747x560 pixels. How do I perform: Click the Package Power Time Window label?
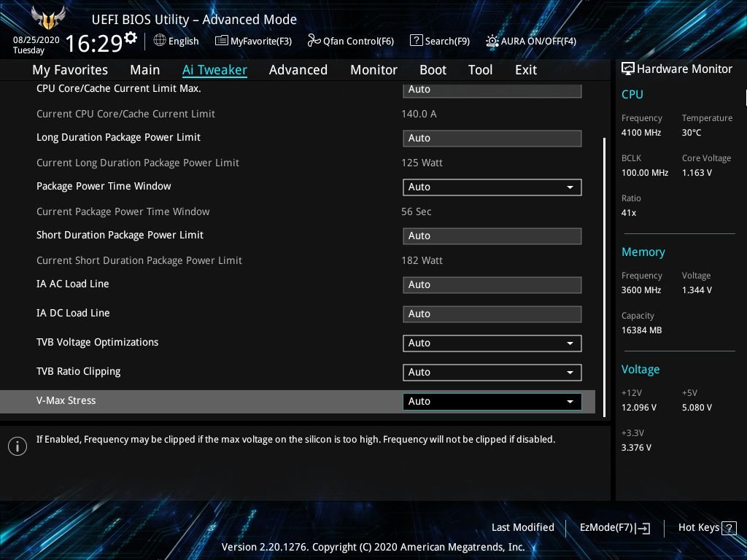104,186
